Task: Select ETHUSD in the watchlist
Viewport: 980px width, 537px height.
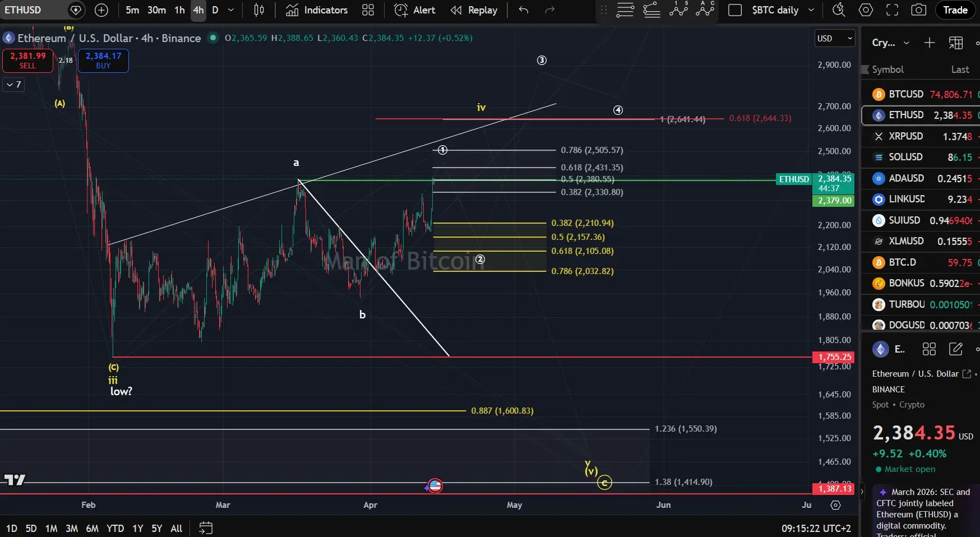Action: click(x=921, y=115)
